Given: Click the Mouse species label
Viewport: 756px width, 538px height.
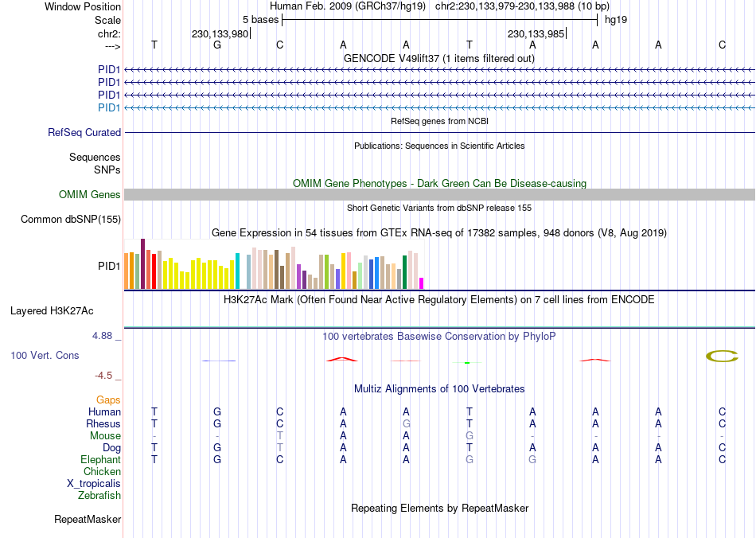Looking at the screenshot, I should [106, 436].
